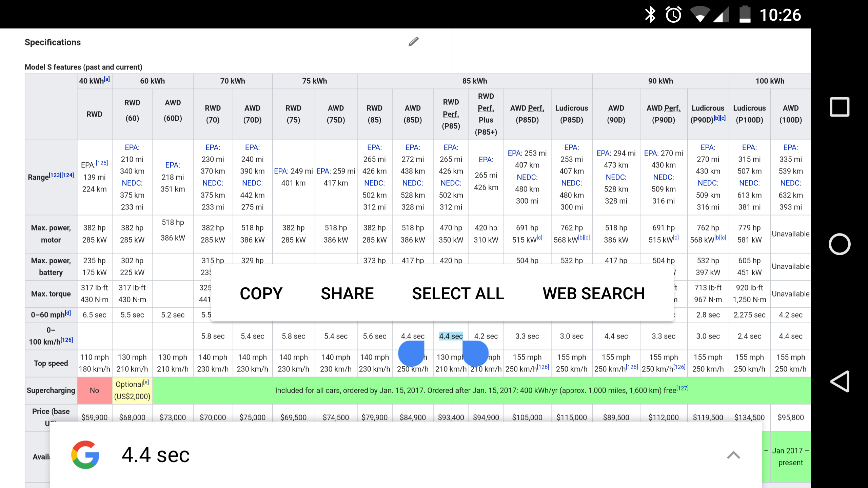The image size is (868, 488).
Task: Tap the 10:26 clock in the status bar
Action: coord(780,15)
